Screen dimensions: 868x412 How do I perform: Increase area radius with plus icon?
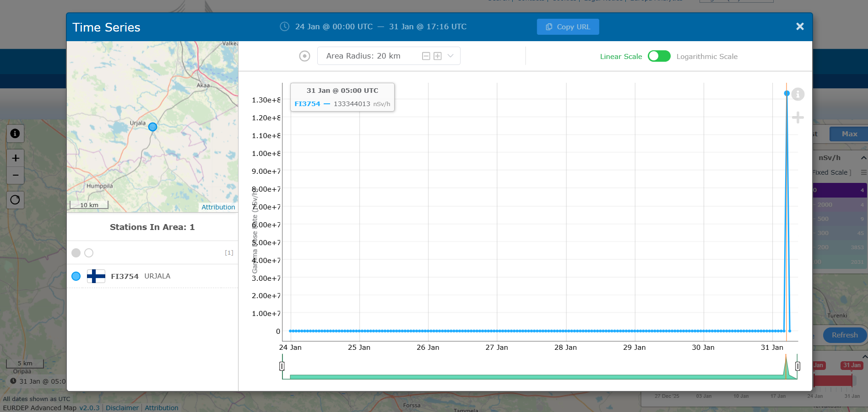(438, 56)
